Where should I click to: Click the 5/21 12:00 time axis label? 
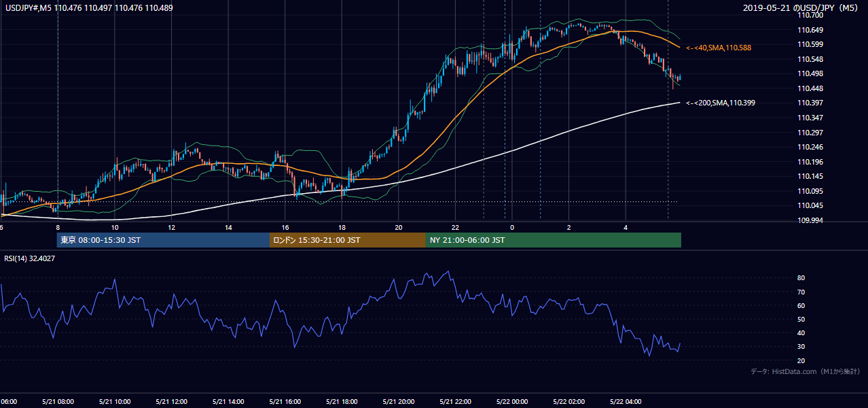click(x=172, y=401)
